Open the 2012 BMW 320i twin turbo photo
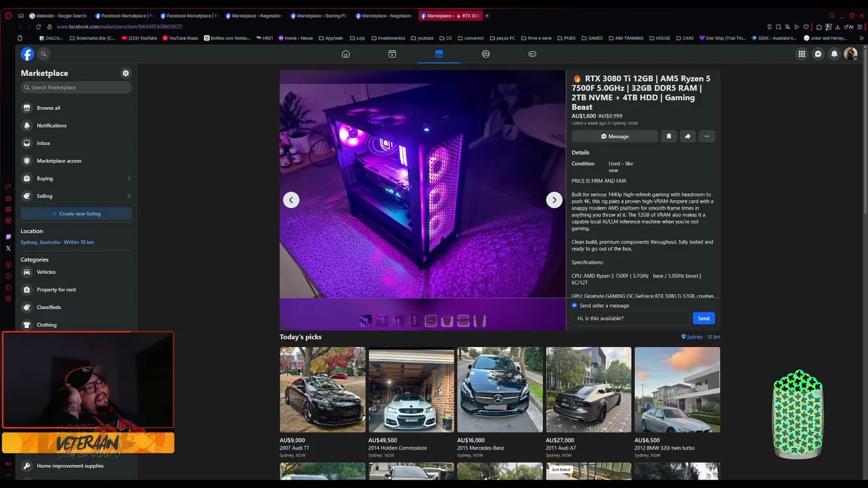Viewport: 868px width, 488px height. (677, 390)
